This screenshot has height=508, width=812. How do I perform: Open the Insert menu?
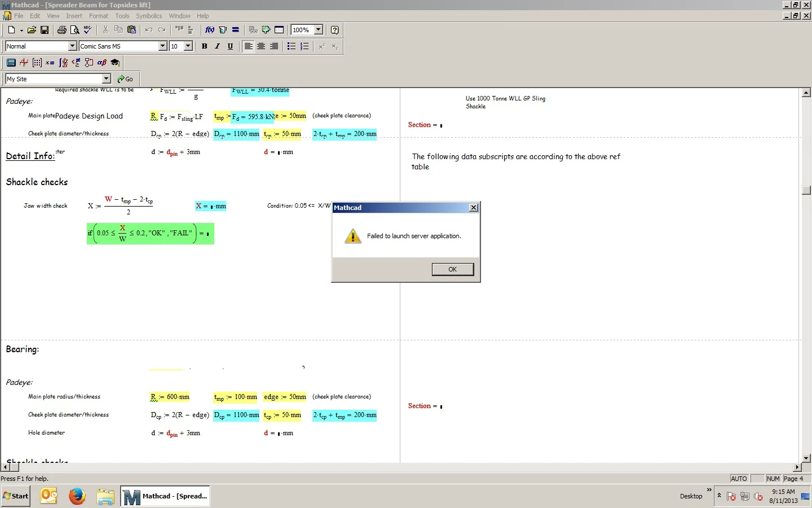(x=74, y=16)
